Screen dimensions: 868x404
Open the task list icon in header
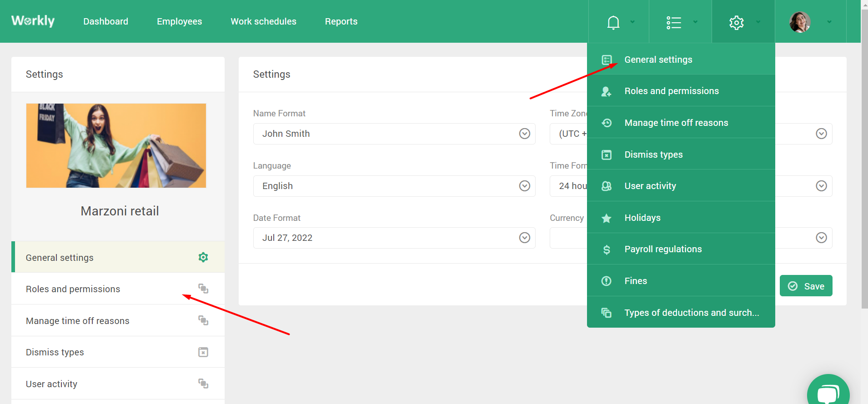674,22
